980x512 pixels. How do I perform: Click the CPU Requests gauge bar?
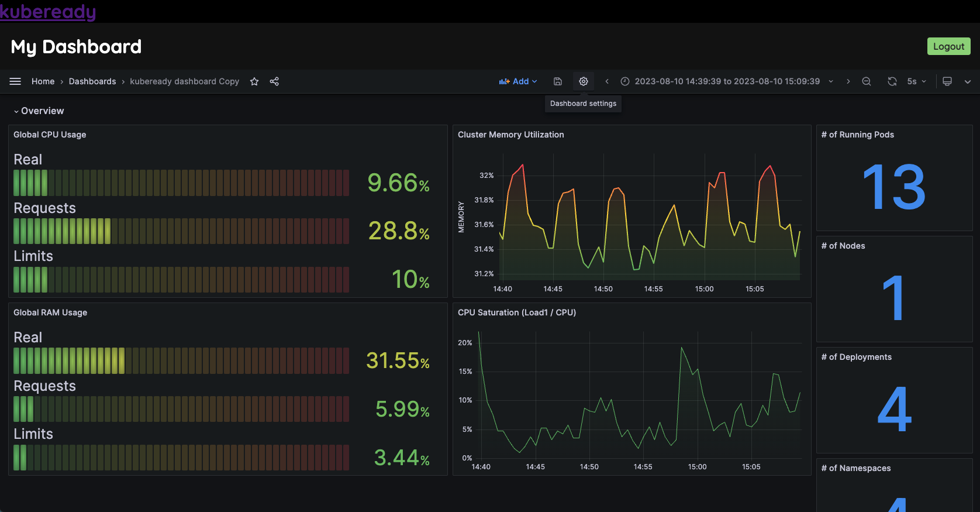181,231
